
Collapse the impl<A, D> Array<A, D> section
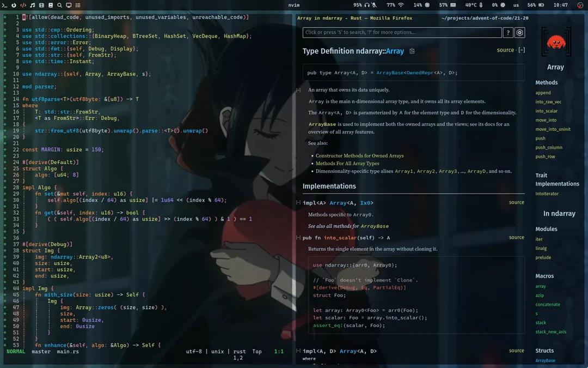(x=298, y=351)
